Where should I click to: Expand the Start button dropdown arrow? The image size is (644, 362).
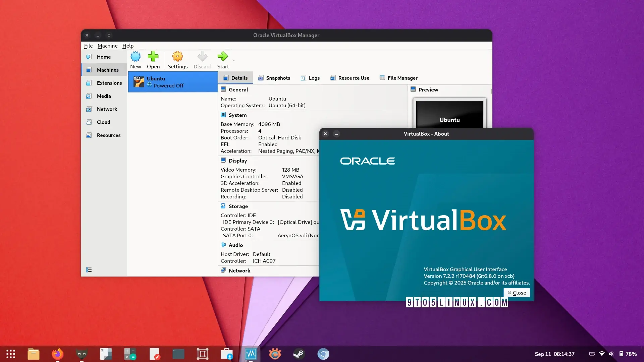234,61
